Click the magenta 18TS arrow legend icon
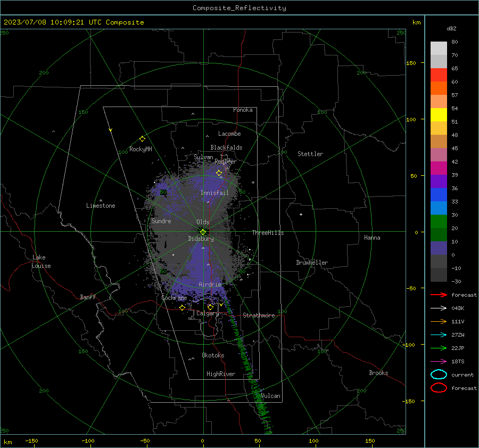 [439, 362]
